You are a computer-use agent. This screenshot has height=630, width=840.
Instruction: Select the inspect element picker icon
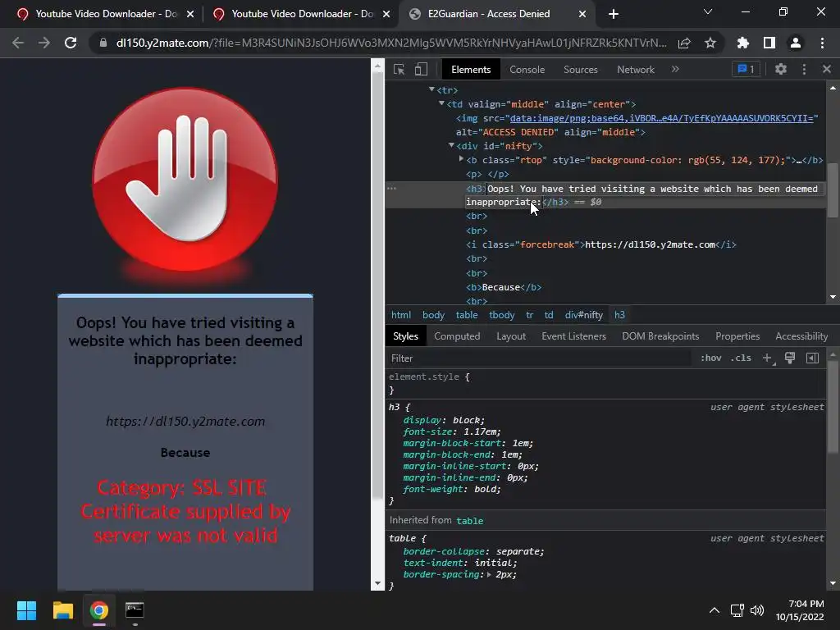pyautogui.click(x=399, y=69)
